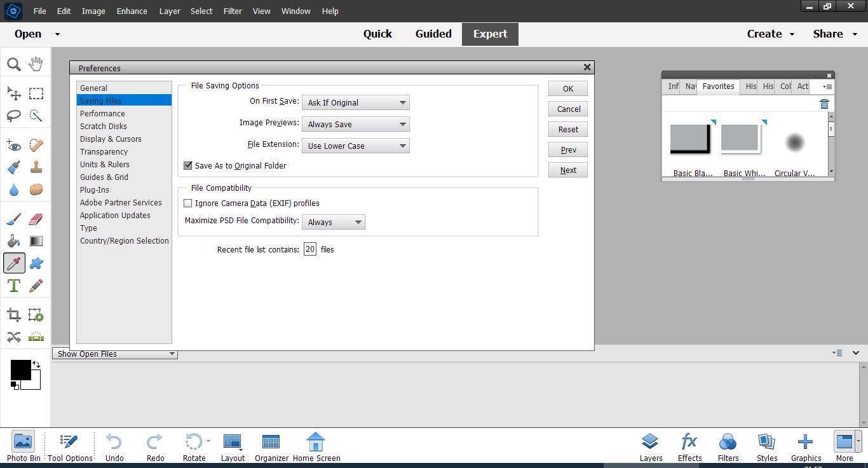Image resolution: width=868 pixels, height=468 pixels.
Task: Select the Paint Bucket tool
Action: point(14,241)
